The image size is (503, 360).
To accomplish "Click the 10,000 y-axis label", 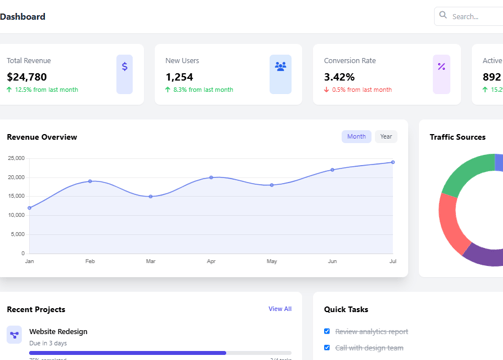I will tap(16, 215).
